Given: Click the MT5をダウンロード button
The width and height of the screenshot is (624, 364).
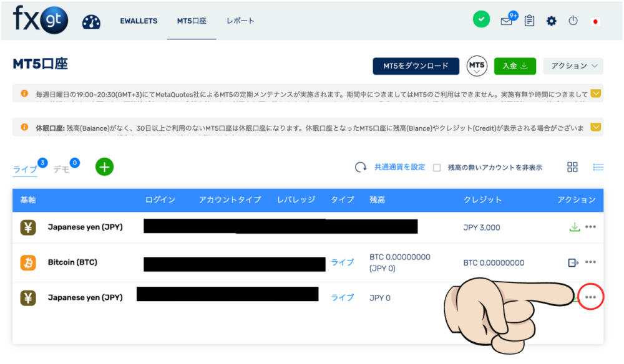Looking at the screenshot, I should 416,65.
